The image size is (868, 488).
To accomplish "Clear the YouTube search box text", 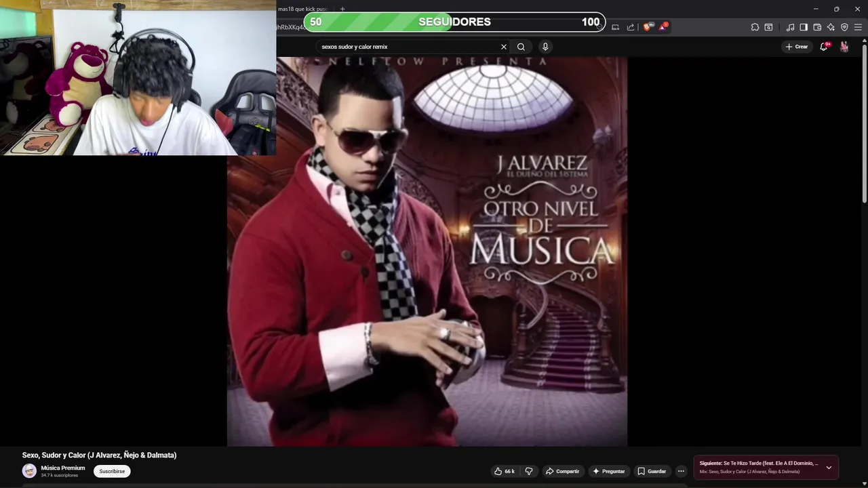I will coord(504,47).
